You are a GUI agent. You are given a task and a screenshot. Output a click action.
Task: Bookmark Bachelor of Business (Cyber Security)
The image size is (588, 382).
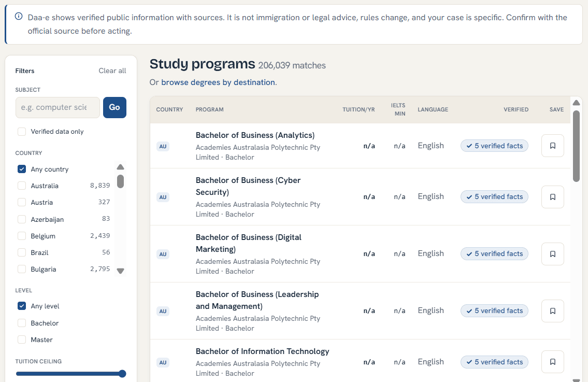pyautogui.click(x=552, y=197)
